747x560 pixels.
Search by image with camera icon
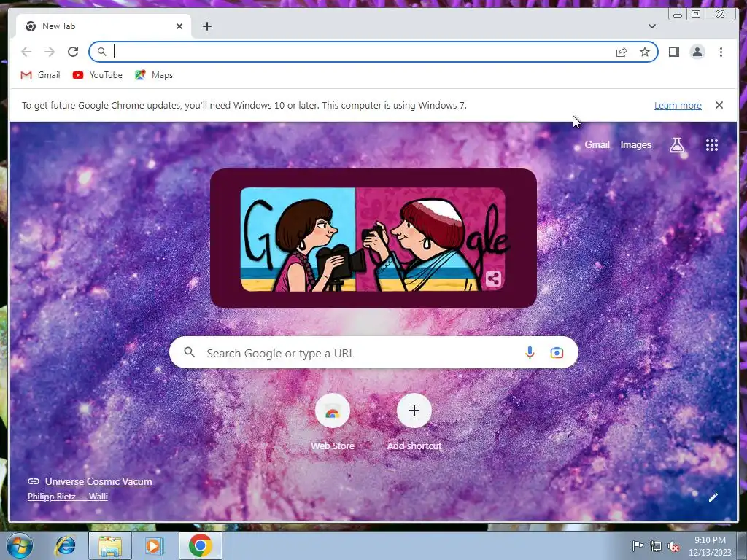pos(557,353)
